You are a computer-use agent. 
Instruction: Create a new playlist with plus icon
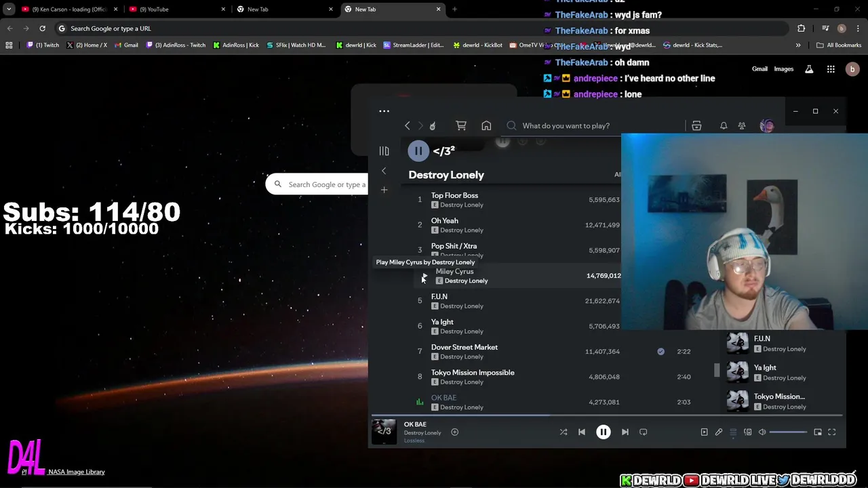pyautogui.click(x=384, y=190)
